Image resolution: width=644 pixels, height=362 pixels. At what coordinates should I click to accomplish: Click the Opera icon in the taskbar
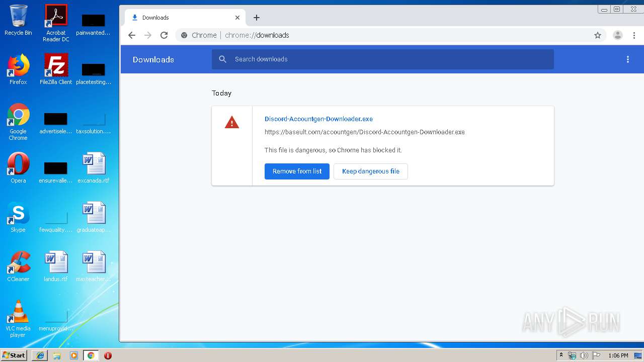[108, 355]
